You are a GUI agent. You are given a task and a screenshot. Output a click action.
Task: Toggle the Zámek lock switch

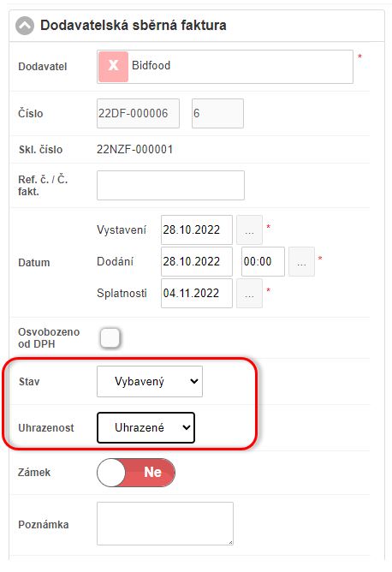click(136, 473)
